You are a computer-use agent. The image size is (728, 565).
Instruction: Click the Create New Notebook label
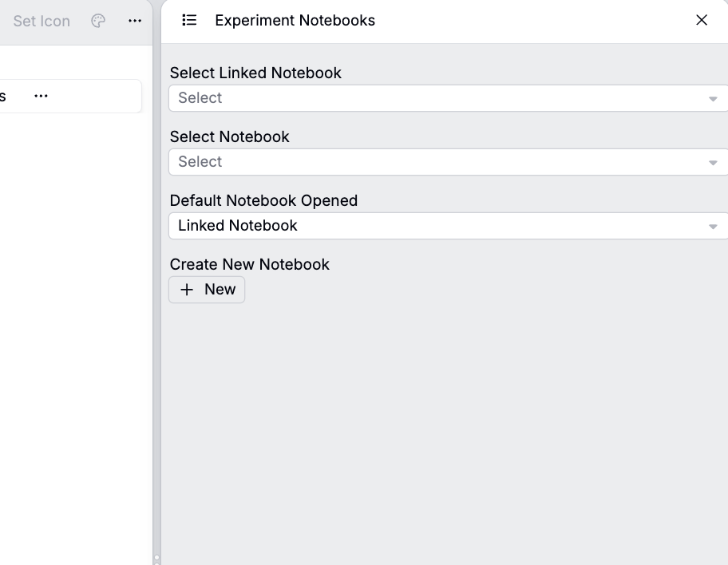pos(249,264)
